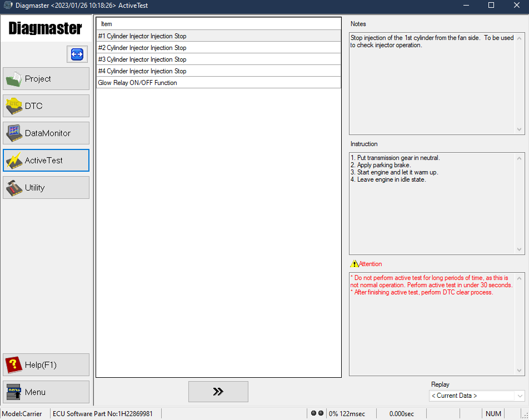Click the 0.000sec status entry
This screenshot has width=529, height=420.
coord(401,413)
